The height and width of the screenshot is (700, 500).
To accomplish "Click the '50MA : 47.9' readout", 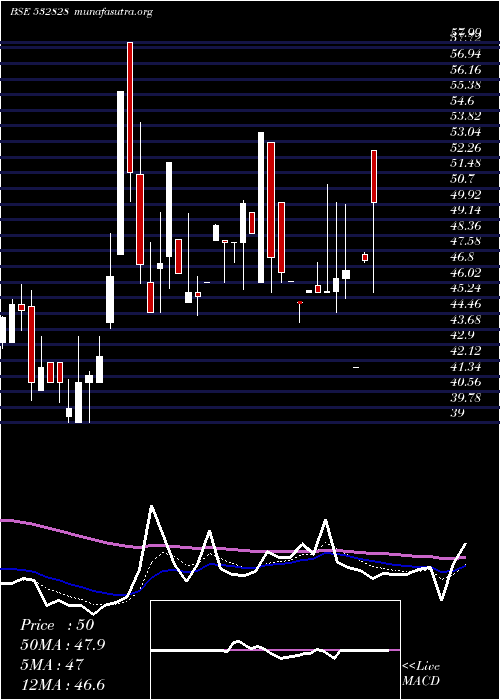I will (64, 645).
